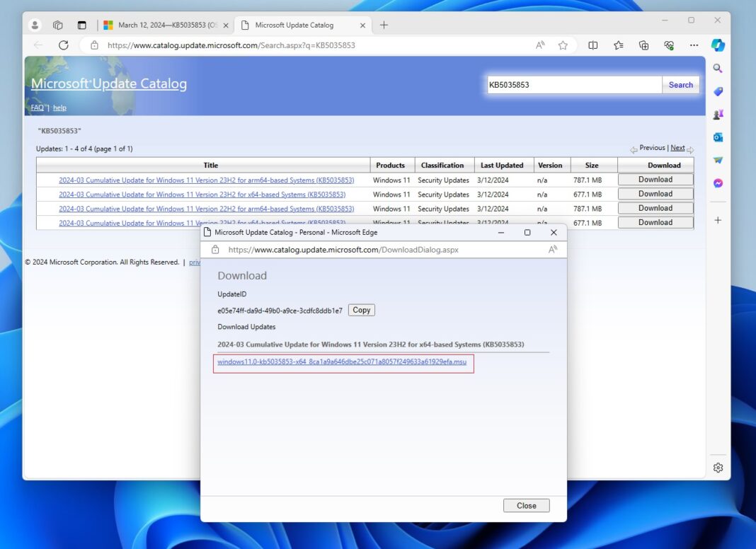The width and height of the screenshot is (756, 549).
Task: Open split screen view
Action: 593,45
